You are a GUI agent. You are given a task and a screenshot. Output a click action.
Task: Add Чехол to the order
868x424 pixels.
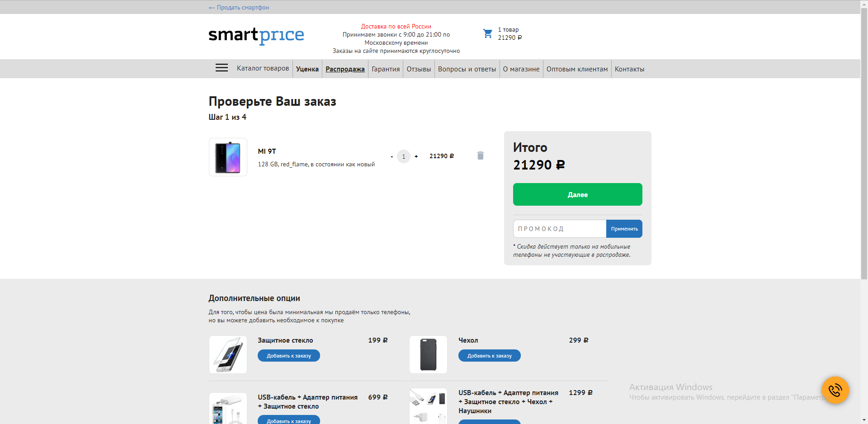[x=490, y=356]
